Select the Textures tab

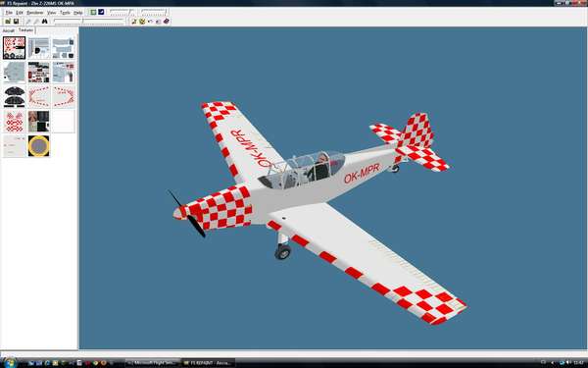tap(25, 30)
